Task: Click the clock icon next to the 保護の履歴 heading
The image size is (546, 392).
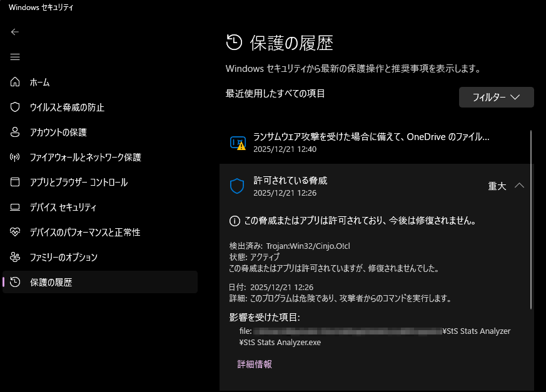Action: pos(234,43)
